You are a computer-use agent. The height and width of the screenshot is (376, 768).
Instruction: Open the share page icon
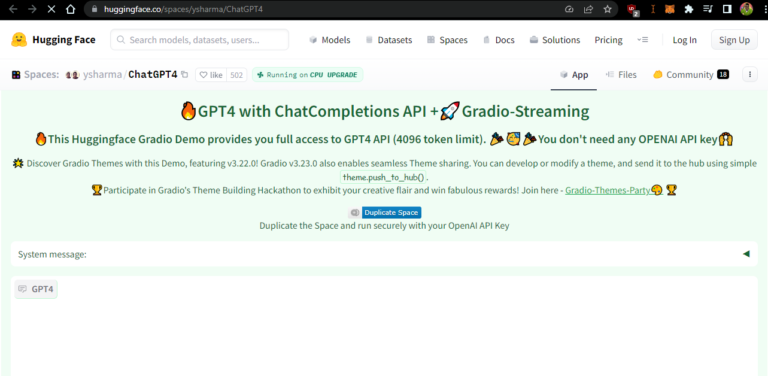(588, 9)
